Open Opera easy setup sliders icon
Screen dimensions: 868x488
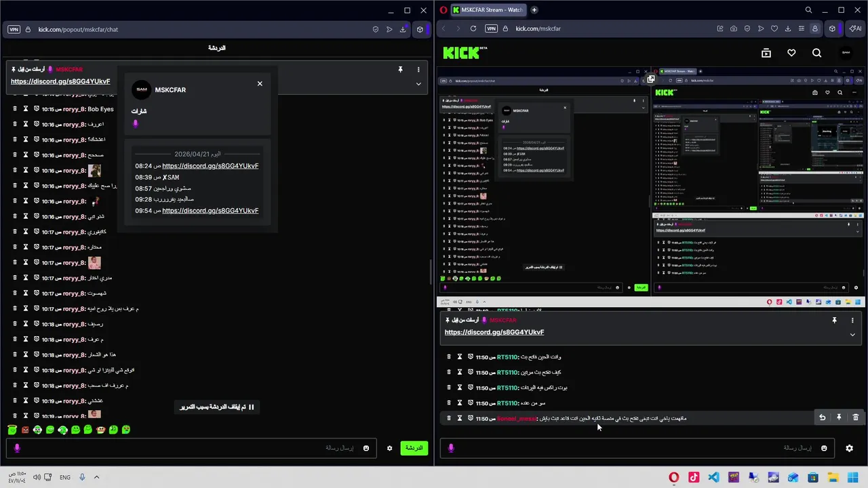[802, 28]
